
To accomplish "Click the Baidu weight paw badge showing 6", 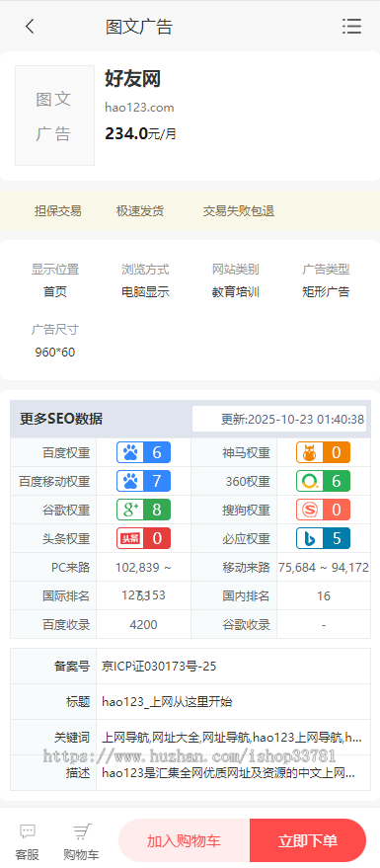I will click(143, 452).
